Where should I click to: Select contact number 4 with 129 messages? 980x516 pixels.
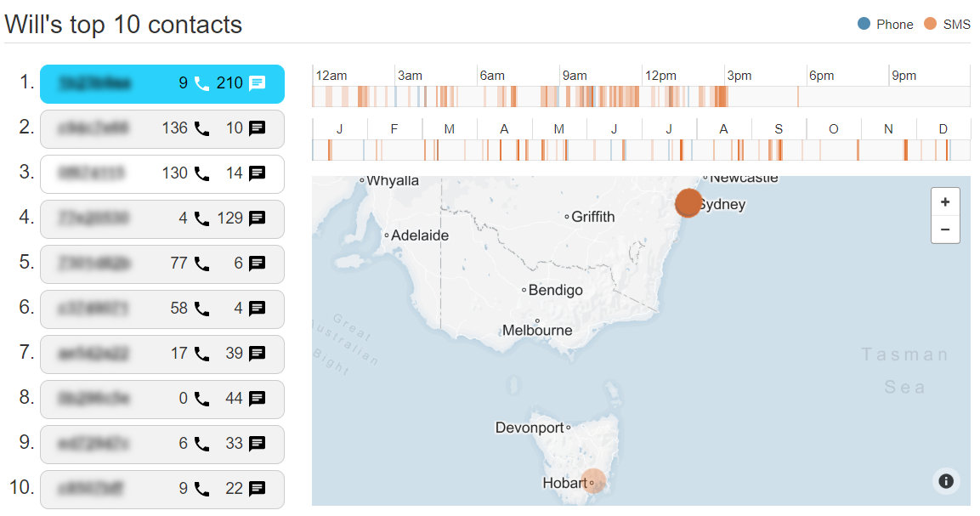click(161, 219)
